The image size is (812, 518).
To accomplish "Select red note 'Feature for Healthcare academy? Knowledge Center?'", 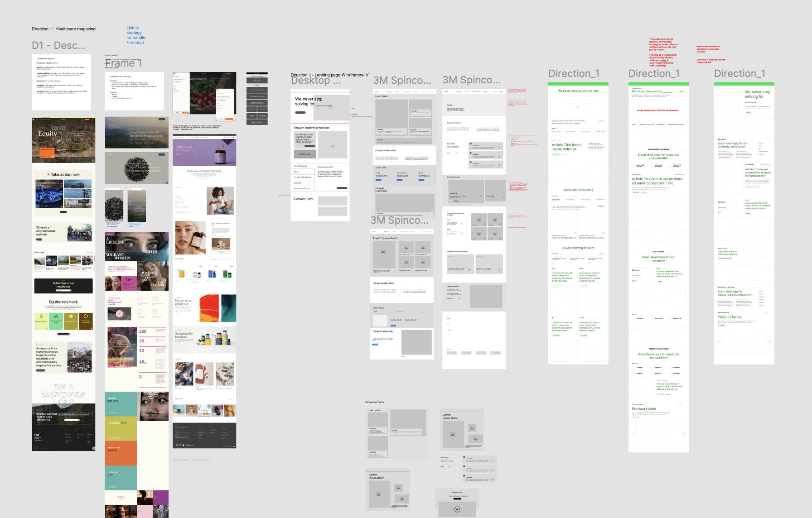I will 708,49.
